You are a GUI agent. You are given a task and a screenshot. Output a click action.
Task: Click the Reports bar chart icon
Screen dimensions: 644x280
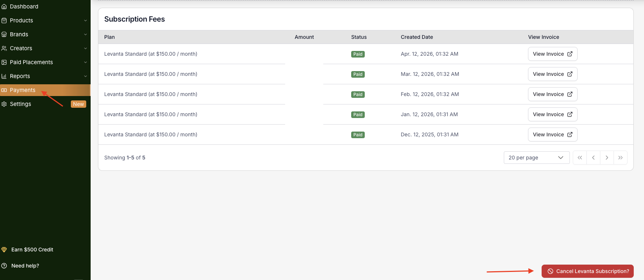pos(4,76)
